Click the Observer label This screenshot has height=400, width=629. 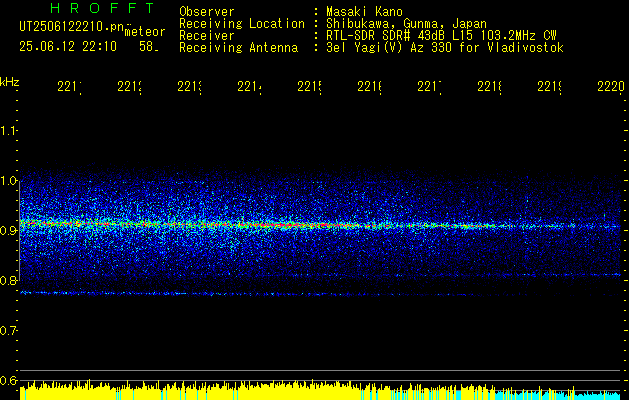click(207, 11)
